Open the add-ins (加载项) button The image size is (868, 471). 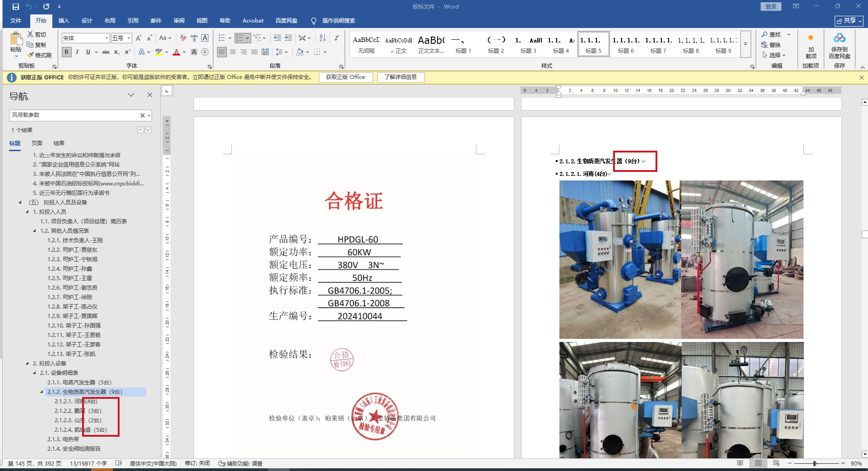click(x=811, y=46)
